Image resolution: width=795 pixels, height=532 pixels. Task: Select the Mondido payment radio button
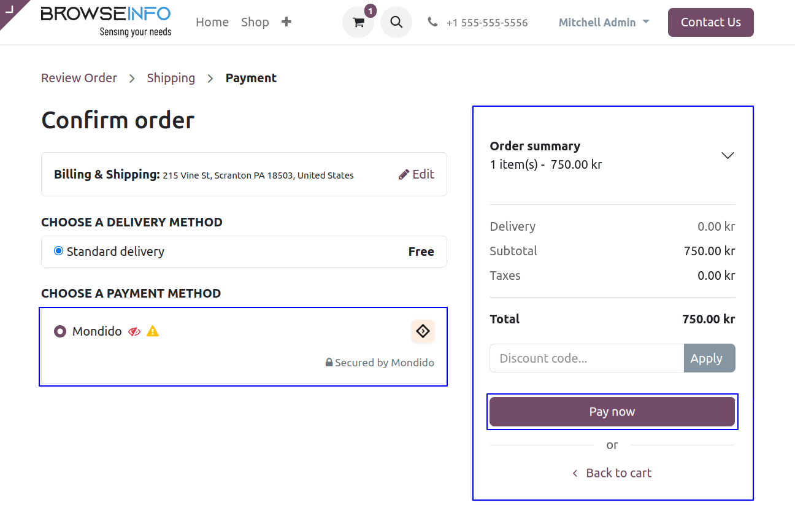[60, 331]
